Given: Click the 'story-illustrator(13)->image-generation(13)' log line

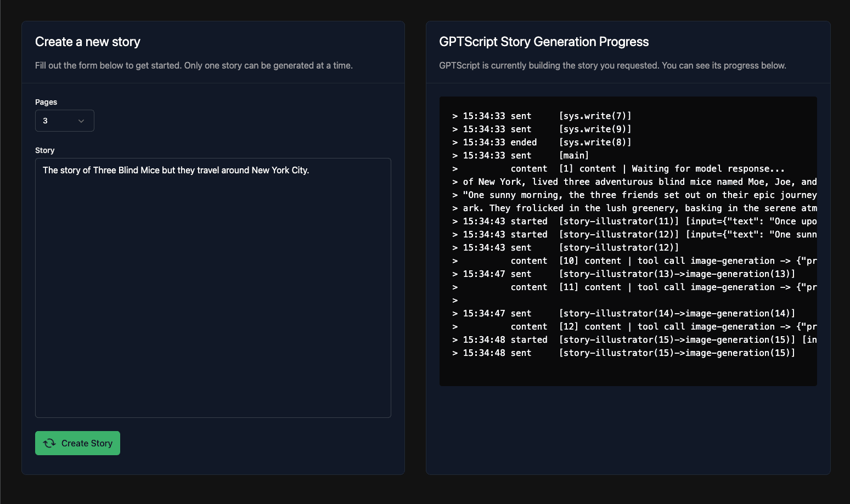Looking at the screenshot, I should pyautogui.click(x=623, y=274).
